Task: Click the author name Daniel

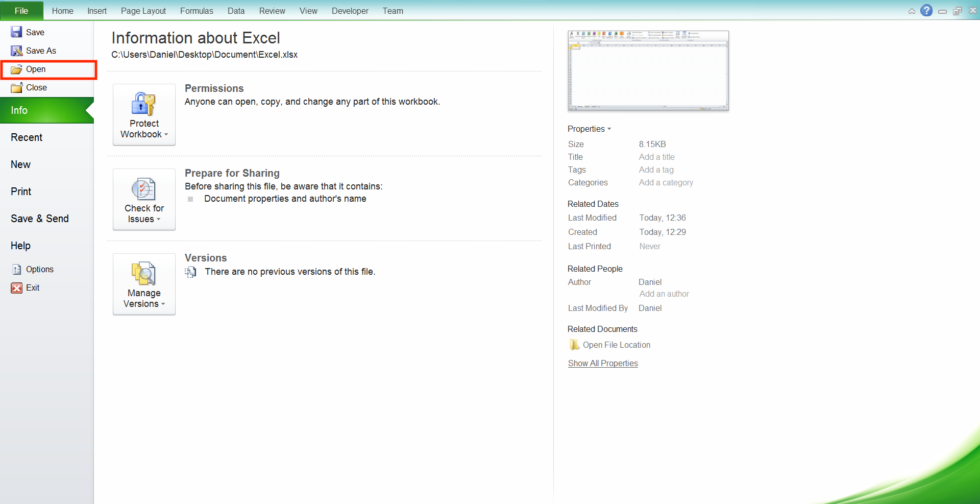Action: [650, 282]
